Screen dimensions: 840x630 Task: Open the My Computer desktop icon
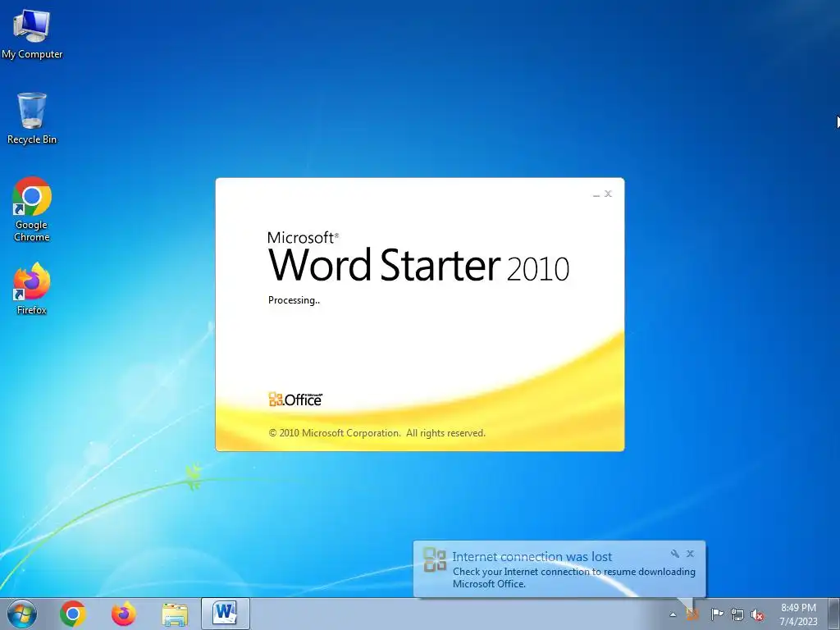32,34
